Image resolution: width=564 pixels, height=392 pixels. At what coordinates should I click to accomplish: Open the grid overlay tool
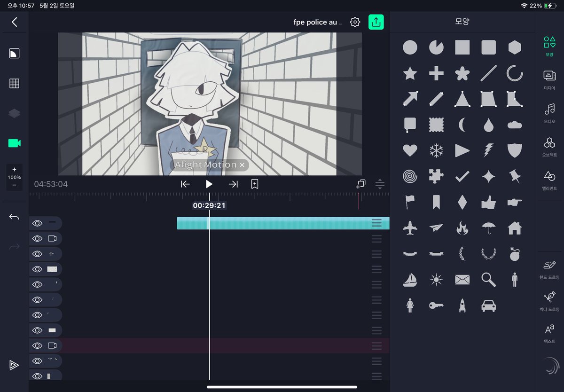14,83
